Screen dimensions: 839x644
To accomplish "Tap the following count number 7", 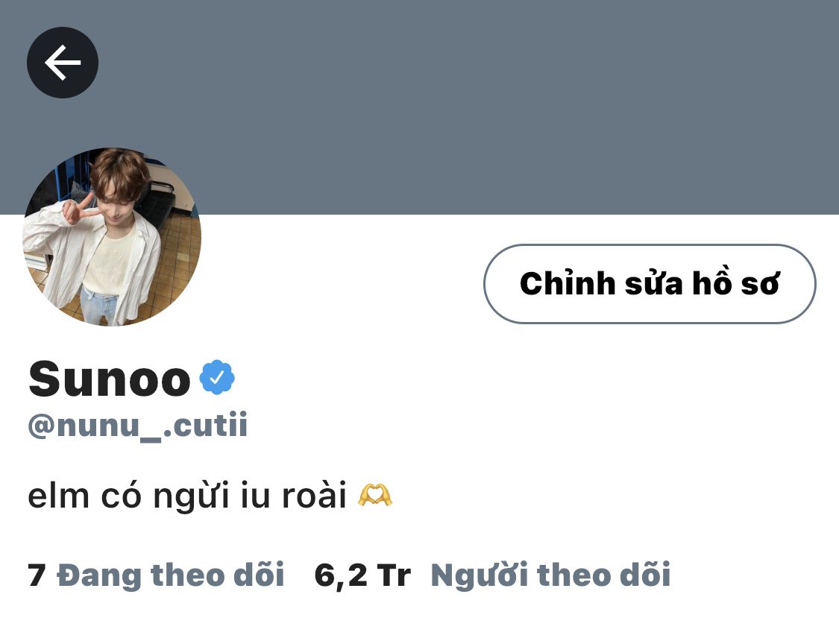I will click(37, 575).
